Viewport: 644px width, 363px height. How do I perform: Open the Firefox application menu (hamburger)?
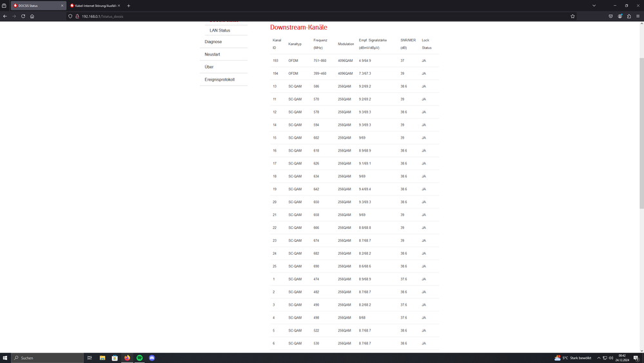(x=638, y=16)
